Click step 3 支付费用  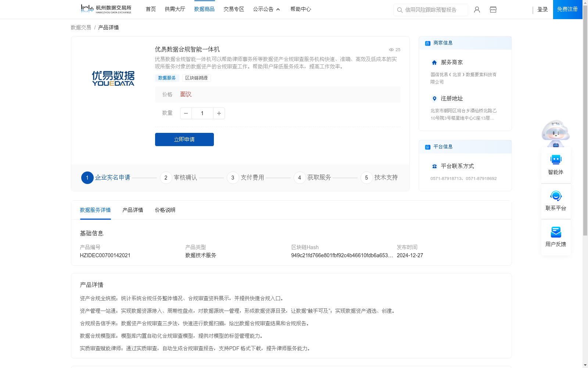pyautogui.click(x=245, y=178)
